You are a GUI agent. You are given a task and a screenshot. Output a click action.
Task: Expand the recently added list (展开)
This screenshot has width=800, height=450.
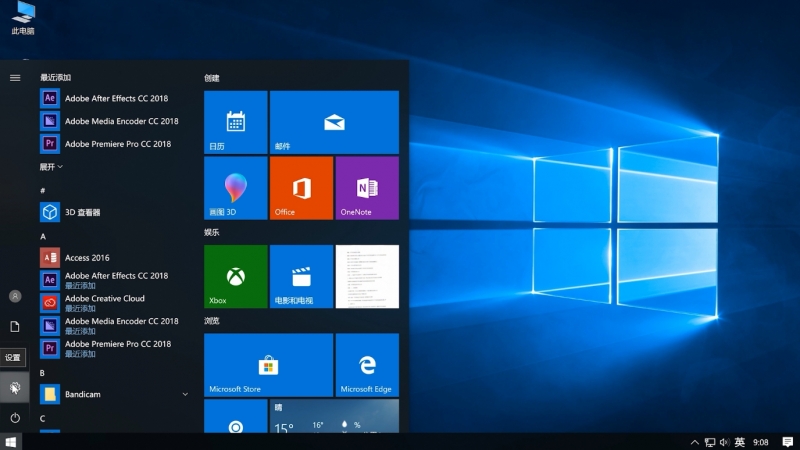[51, 167]
